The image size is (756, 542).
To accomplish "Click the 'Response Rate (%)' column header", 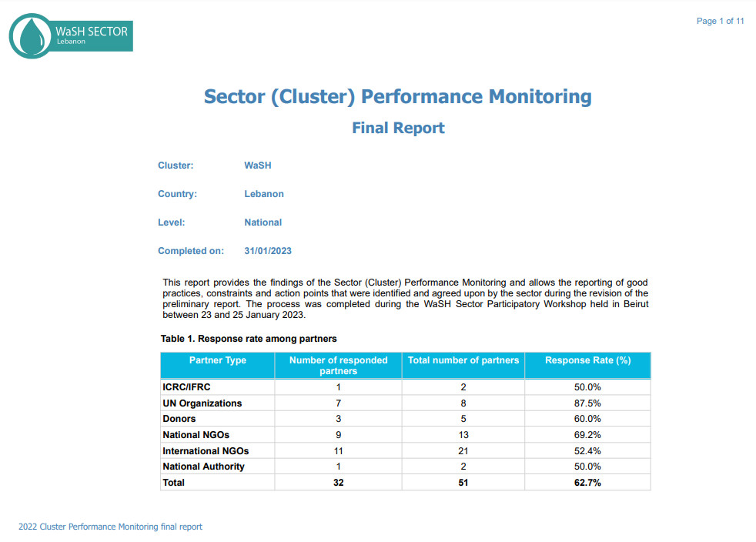I will pyautogui.click(x=587, y=360).
